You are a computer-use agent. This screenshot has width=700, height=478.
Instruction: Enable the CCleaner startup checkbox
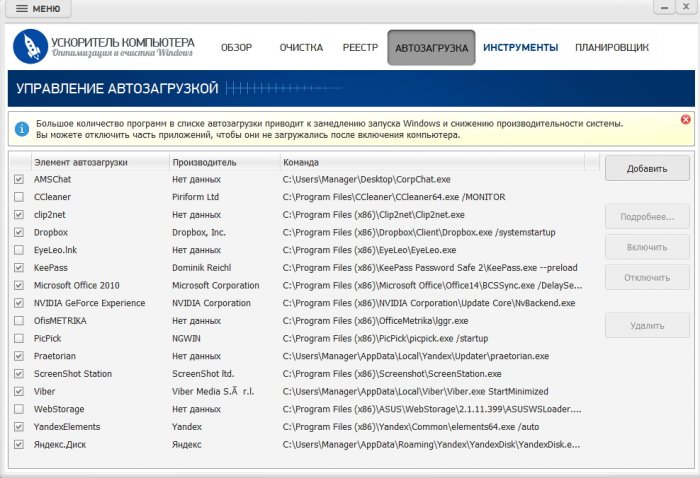pos(19,197)
